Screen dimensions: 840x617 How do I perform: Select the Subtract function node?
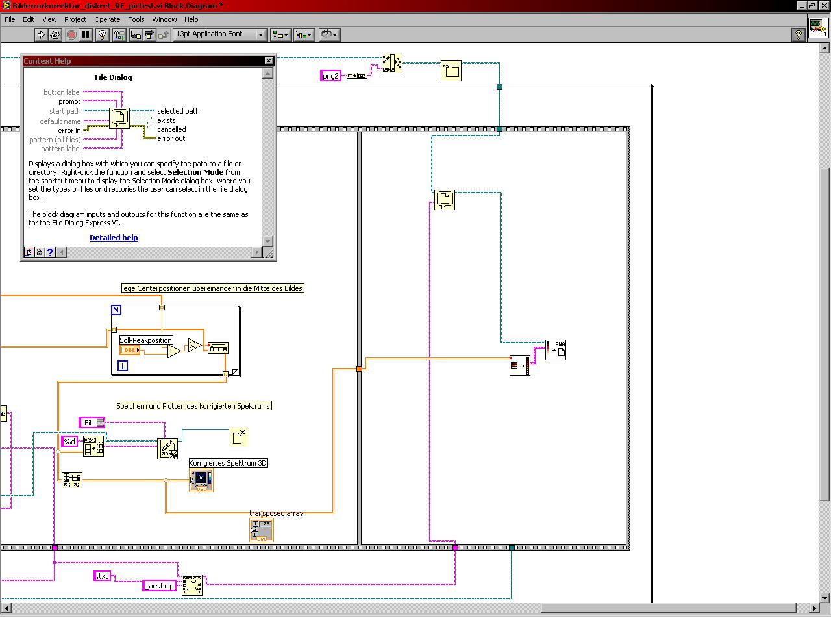[174, 351]
